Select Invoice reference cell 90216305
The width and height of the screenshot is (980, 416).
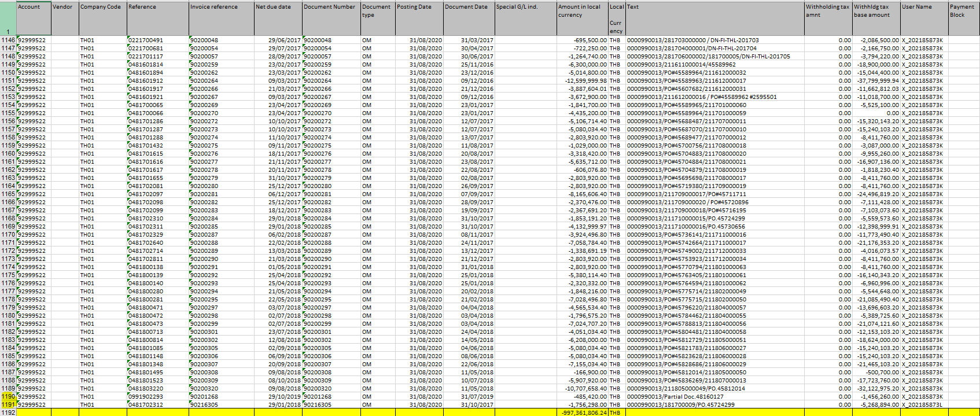coord(222,405)
